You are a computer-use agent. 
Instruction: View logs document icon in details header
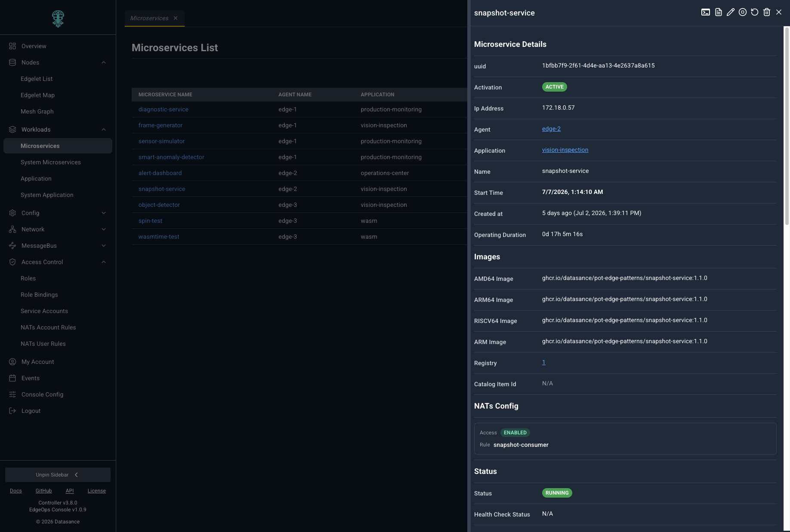point(718,12)
